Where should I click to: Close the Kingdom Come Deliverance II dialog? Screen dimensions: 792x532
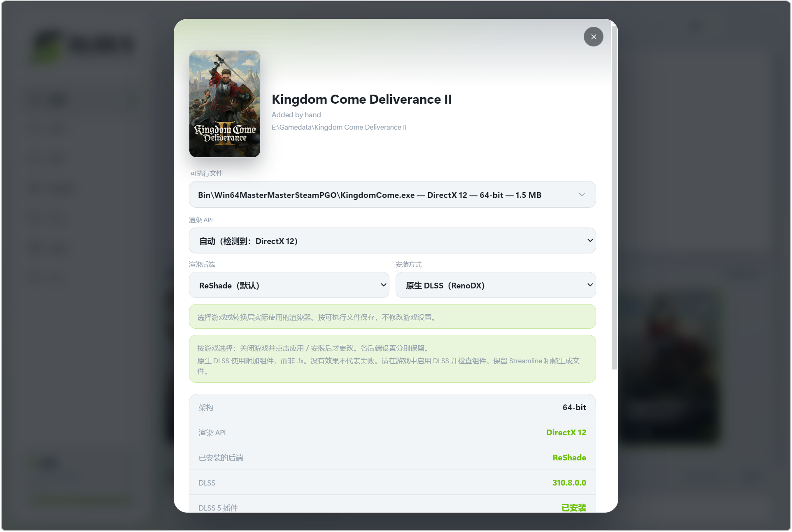(x=593, y=37)
